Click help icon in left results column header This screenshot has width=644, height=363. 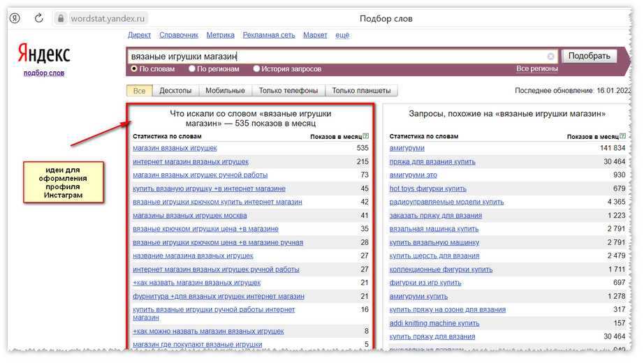click(x=366, y=137)
